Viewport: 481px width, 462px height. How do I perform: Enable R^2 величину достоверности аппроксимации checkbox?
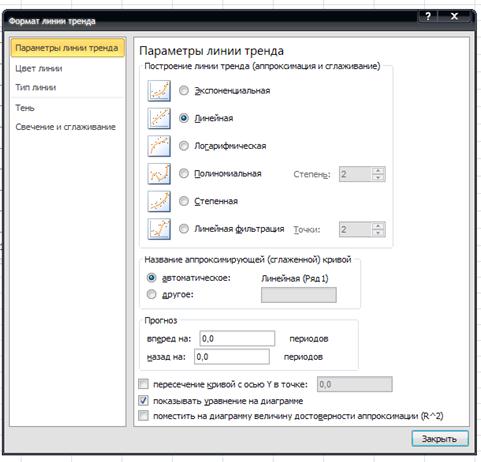tap(143, 416)
